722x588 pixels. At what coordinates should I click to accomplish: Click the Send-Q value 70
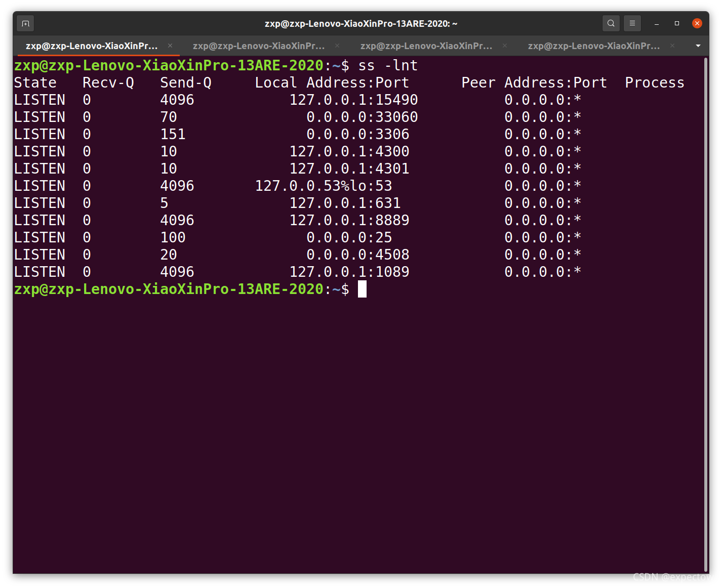point(169,117)
